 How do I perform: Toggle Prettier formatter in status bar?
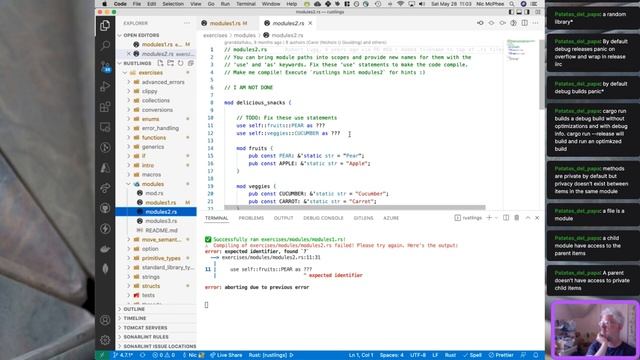(x=501, y=355)
